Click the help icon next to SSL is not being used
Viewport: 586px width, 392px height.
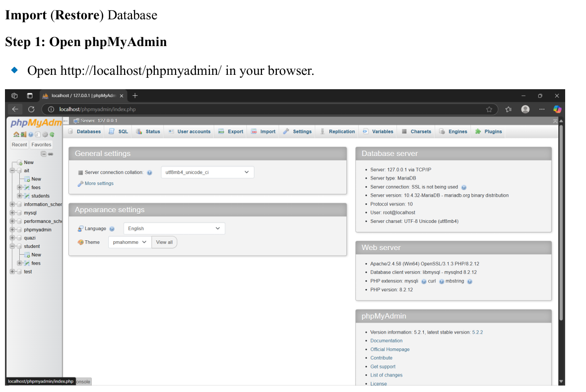[464, 187]
